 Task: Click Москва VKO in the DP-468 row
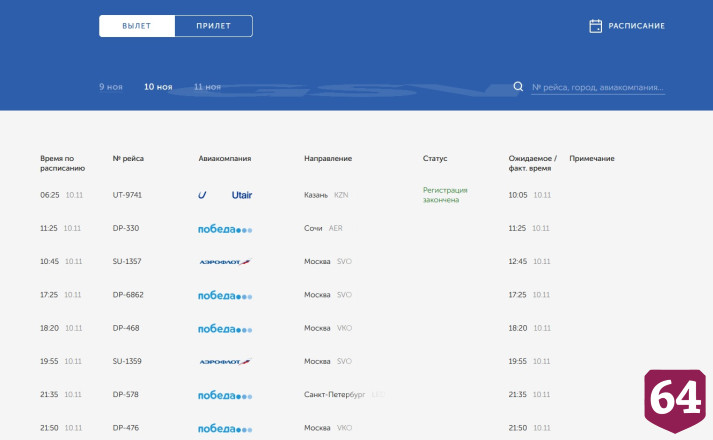328,328
